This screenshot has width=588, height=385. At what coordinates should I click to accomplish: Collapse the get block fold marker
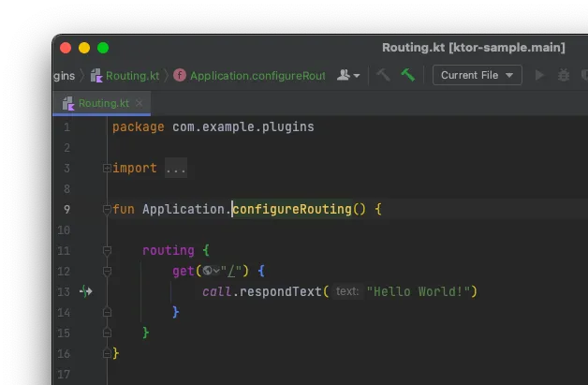point(107,271)
